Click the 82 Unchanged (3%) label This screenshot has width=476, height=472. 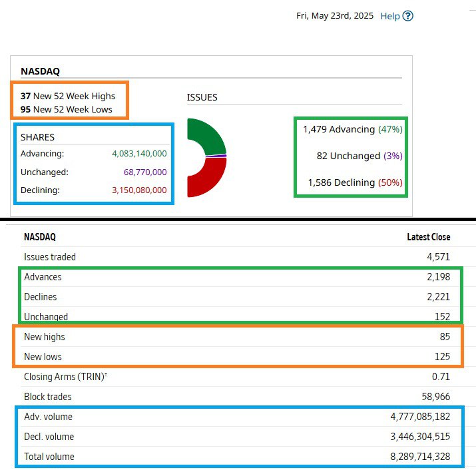coord(359,156)
